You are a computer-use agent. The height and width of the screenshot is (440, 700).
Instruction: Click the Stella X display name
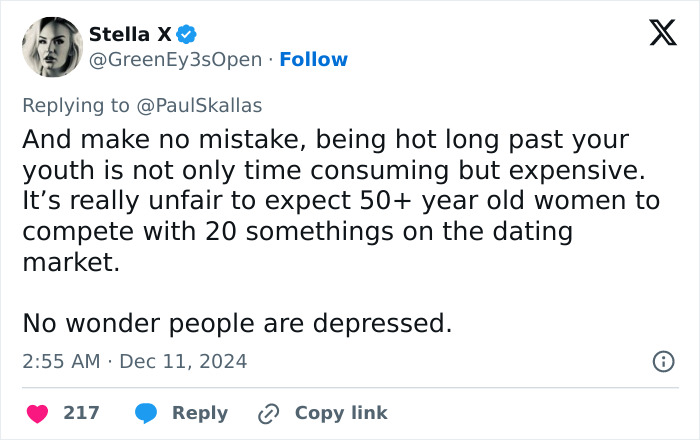pyautogui.click(x=129, y=35)
